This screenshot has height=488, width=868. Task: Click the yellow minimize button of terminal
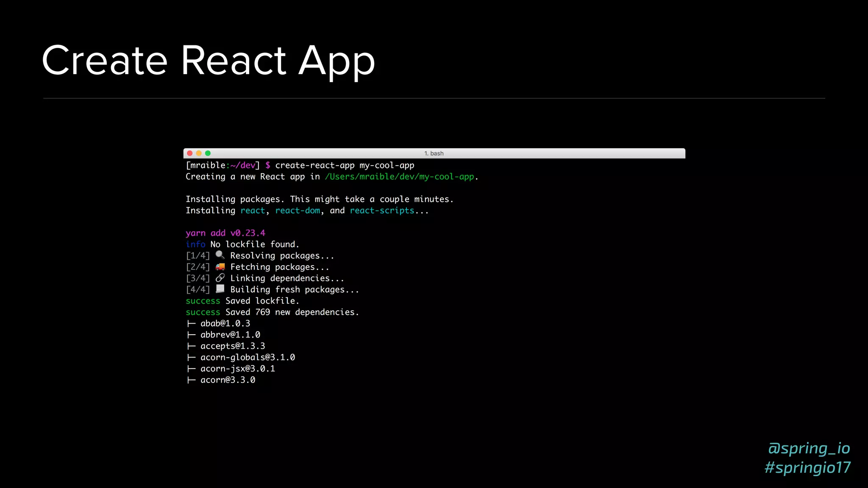199,153
